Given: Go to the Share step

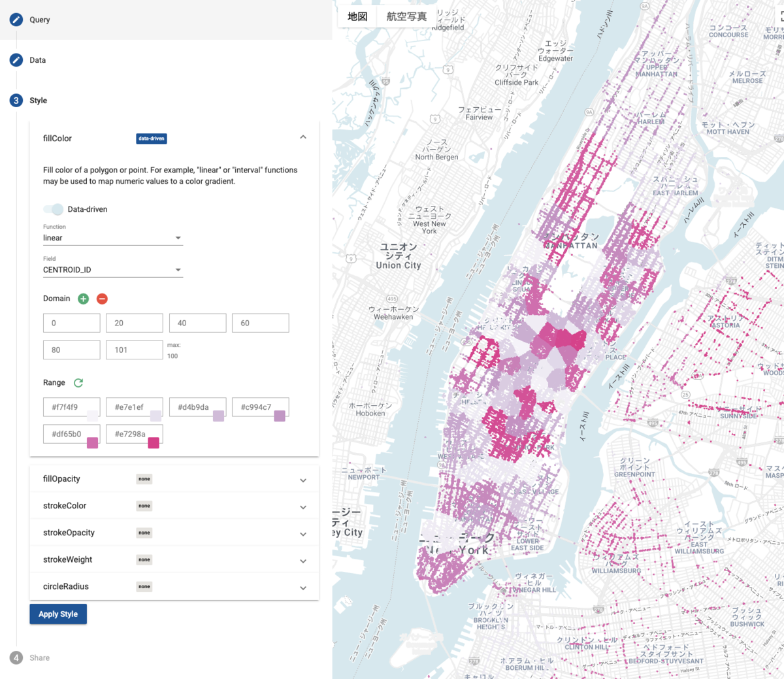Looking at the screenshot, I should click(39, 657).
